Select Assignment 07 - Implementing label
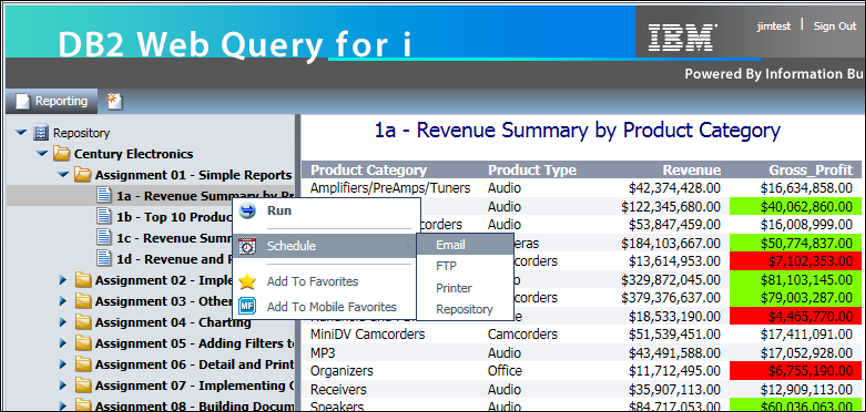Viewport: 866px width, 412px height. [194, 385]
